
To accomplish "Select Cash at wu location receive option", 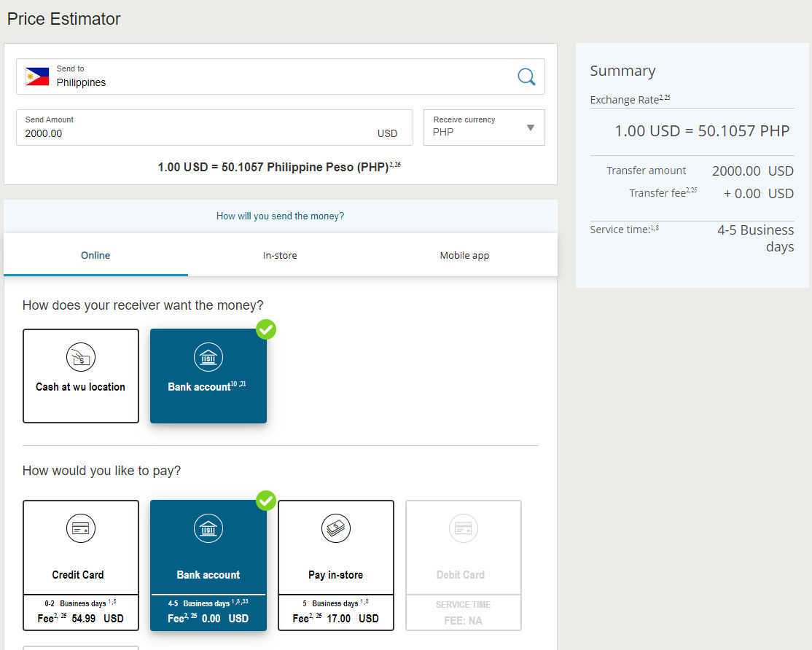I will click(x=81, y=376).
